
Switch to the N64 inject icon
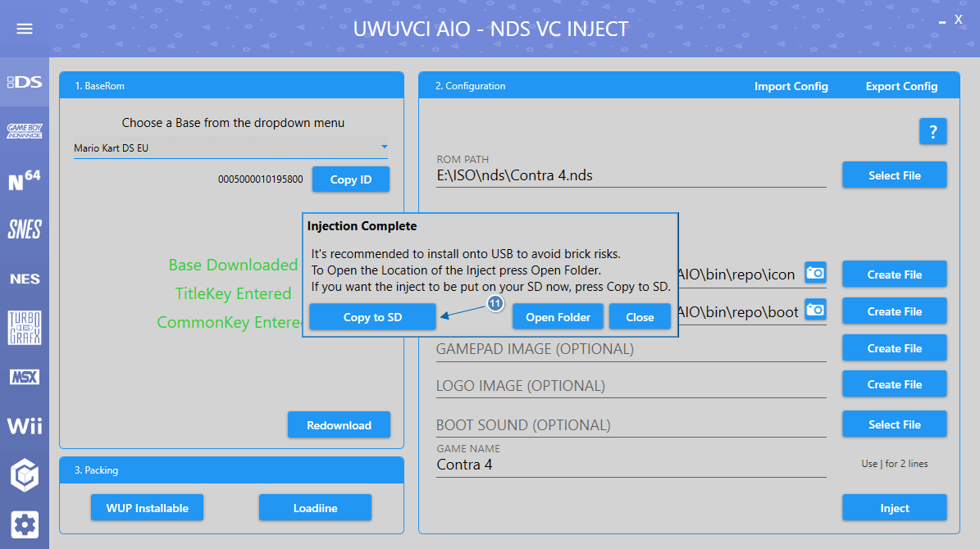coord(25,180)
